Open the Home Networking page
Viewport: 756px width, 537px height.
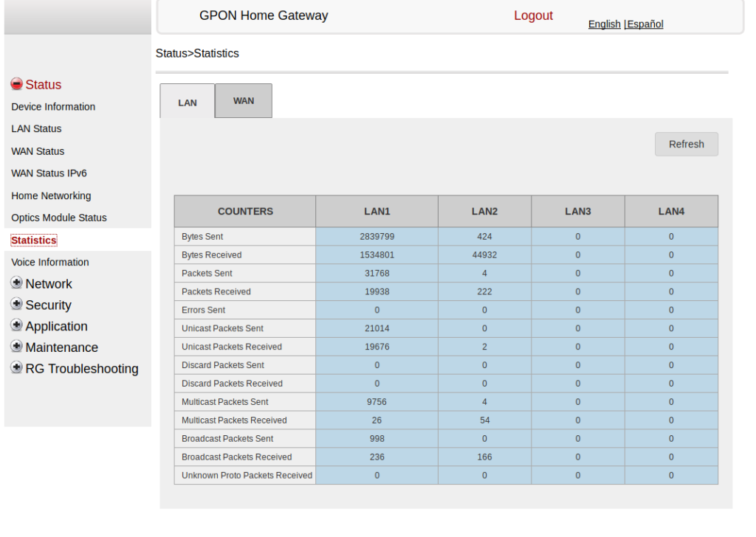point(51,195)
